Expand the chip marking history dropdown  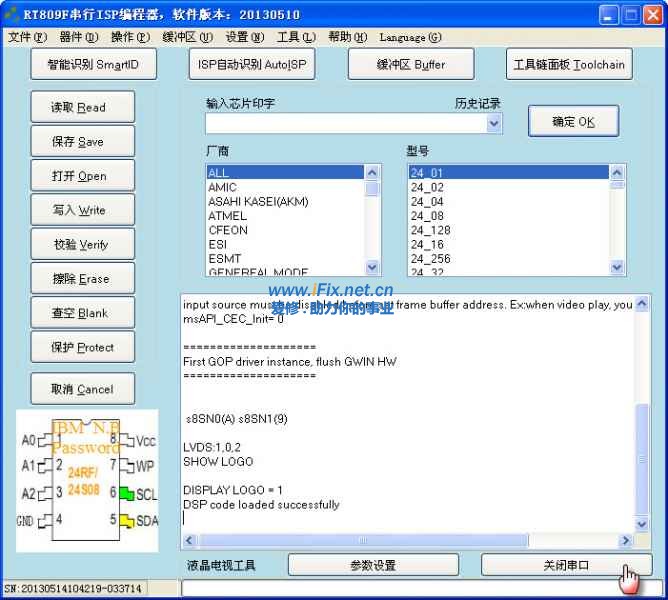[494, 124]
